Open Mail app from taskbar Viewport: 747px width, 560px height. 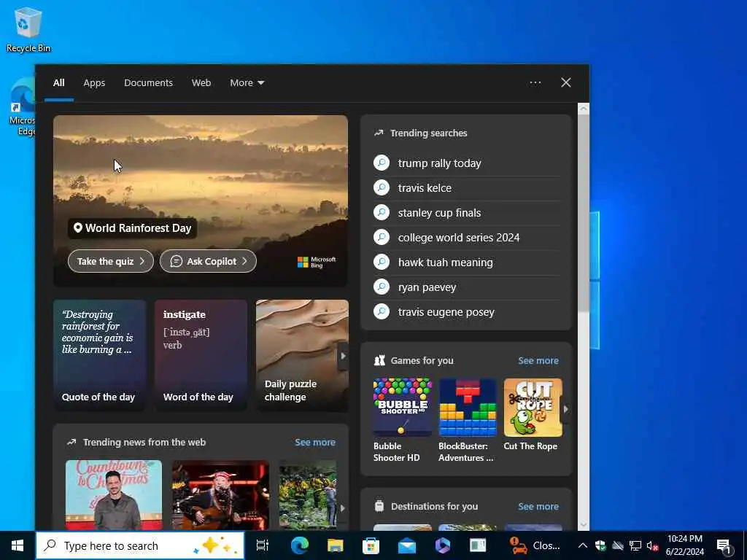[x=407, y=545]
